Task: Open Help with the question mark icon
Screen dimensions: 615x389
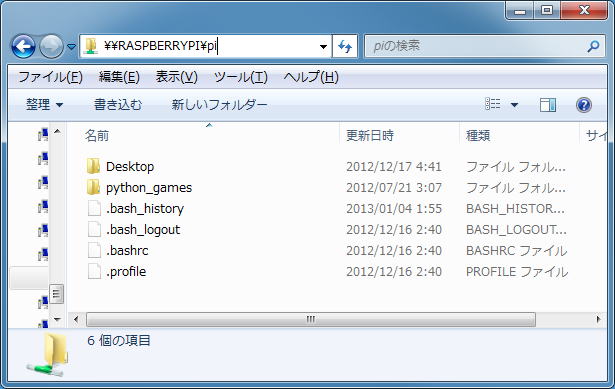Action: (584, 105)
